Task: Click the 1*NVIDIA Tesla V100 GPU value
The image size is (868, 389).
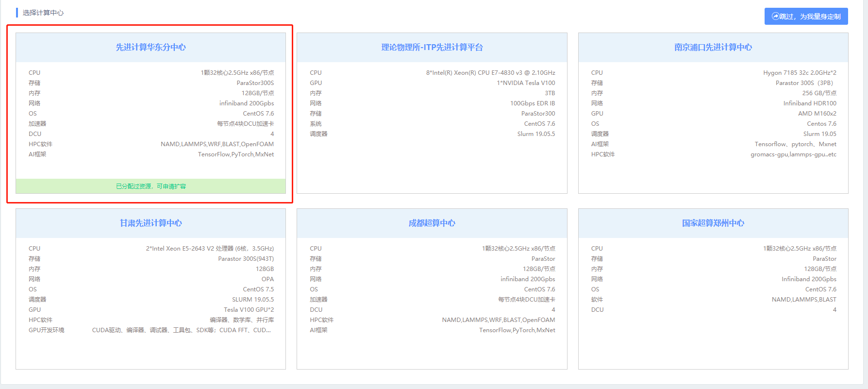Action: (525, 83)
